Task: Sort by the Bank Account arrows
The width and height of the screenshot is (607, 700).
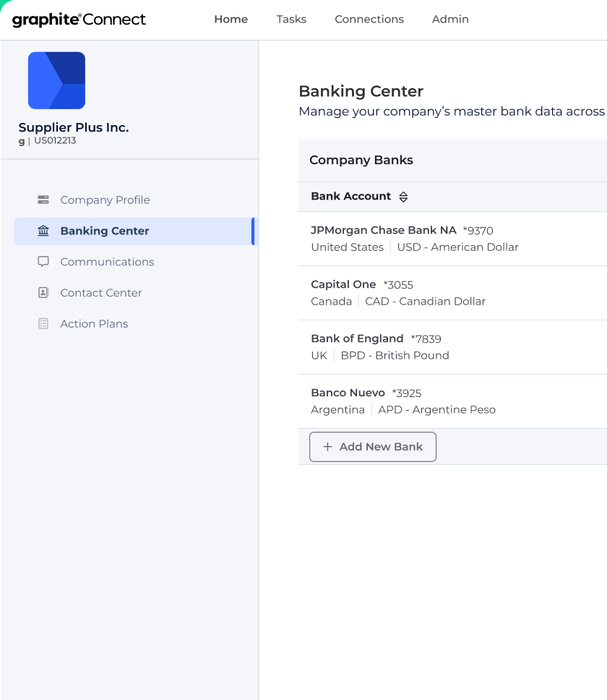Action: [x=403, y=197]
